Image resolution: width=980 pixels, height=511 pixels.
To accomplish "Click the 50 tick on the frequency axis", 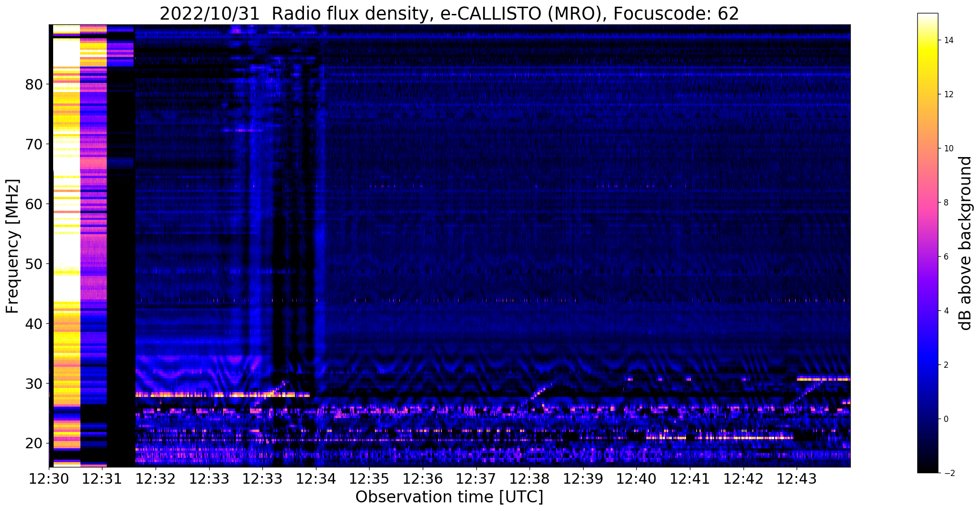I will coord(34,264).
